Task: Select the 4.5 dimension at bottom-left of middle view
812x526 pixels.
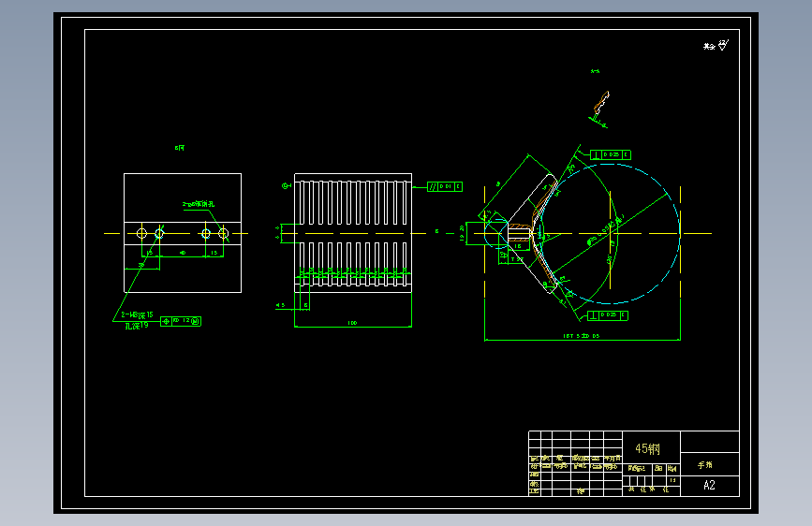Action: [280, 305]
